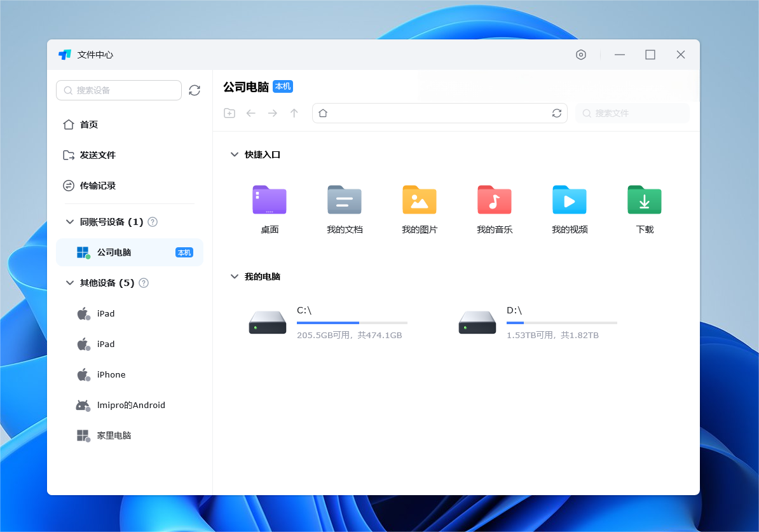Click the home icon in address bar

(x=323, y=113)
